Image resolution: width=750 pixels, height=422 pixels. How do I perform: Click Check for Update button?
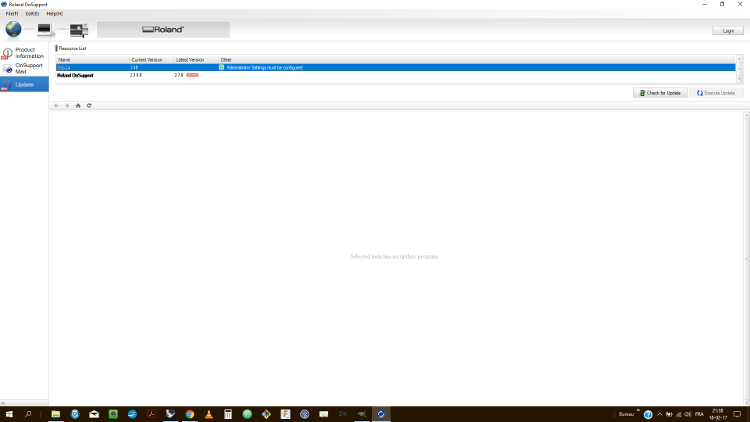(x=660, y=93)
